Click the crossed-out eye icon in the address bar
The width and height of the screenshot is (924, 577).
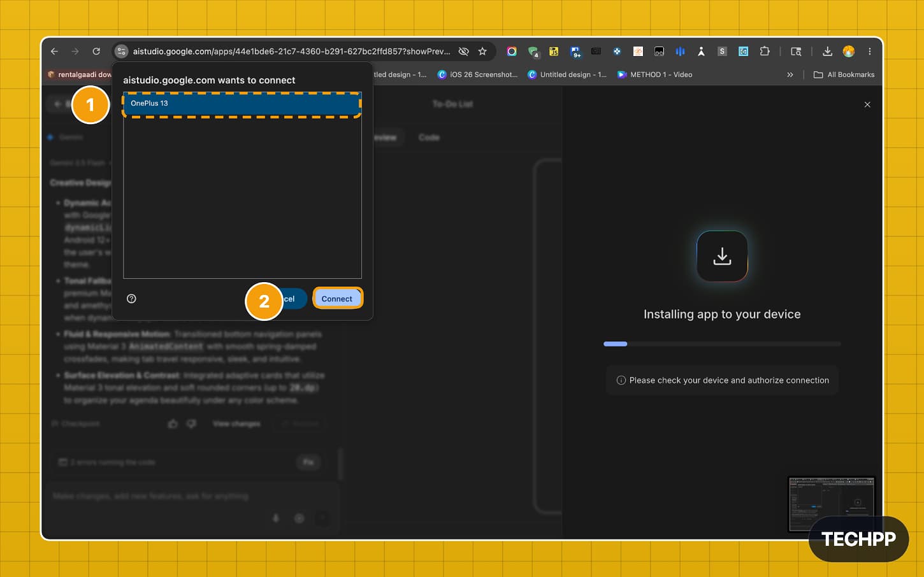464,52
